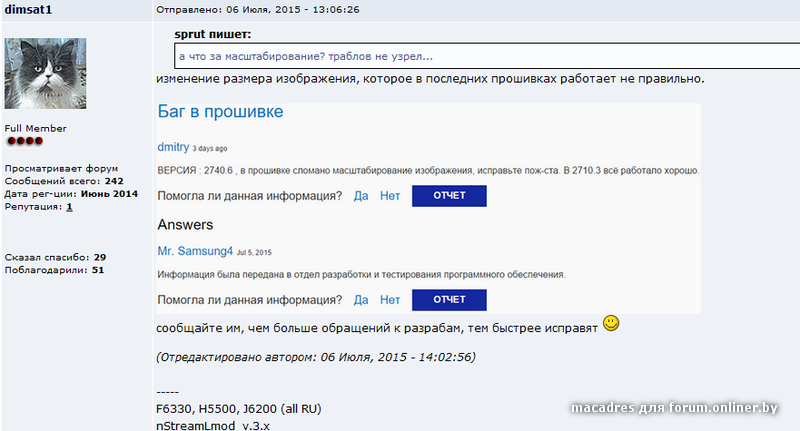Click 'Информация была передана' answer text
Image resolution: width=800 pixels, height=431 pixels.
(x=361, y=274)
